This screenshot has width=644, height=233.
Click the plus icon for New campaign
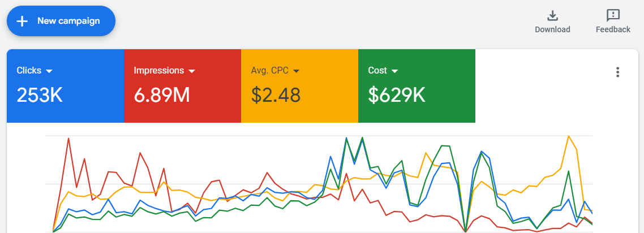pos(22,21)
